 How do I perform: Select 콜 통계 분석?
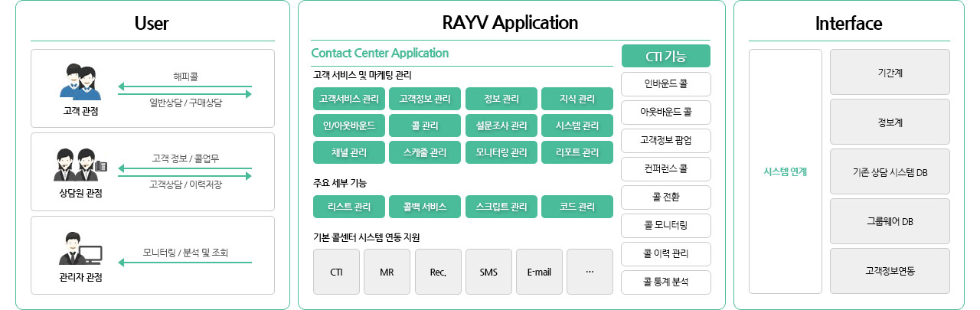[666, 282]
